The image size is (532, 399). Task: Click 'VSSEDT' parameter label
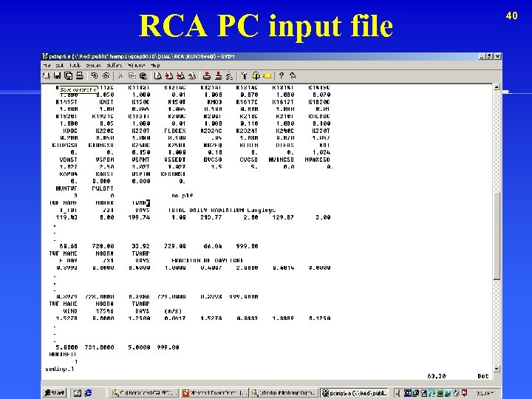[174, 160]
